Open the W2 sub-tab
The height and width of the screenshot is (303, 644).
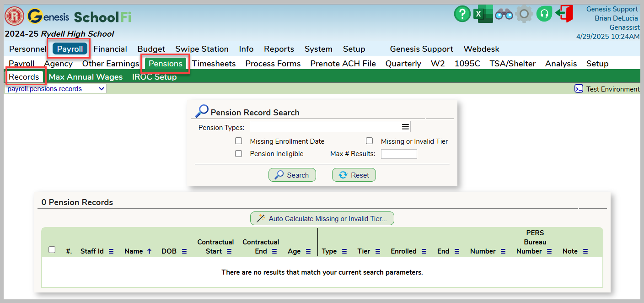[438, 64]
